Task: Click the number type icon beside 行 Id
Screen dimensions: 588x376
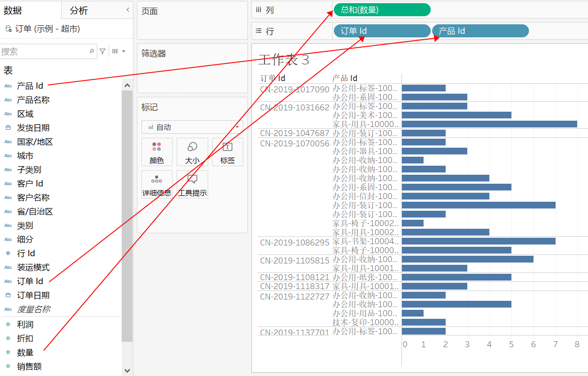Action: (8, 254)
